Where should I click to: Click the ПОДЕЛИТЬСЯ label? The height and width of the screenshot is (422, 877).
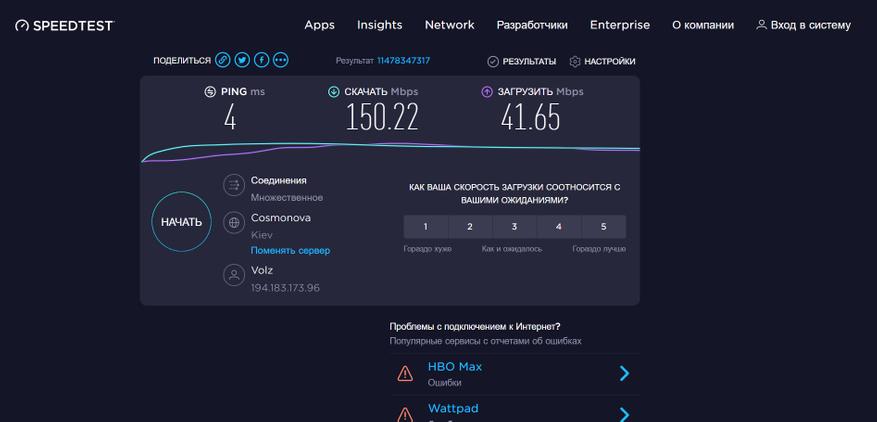(182, 60)
